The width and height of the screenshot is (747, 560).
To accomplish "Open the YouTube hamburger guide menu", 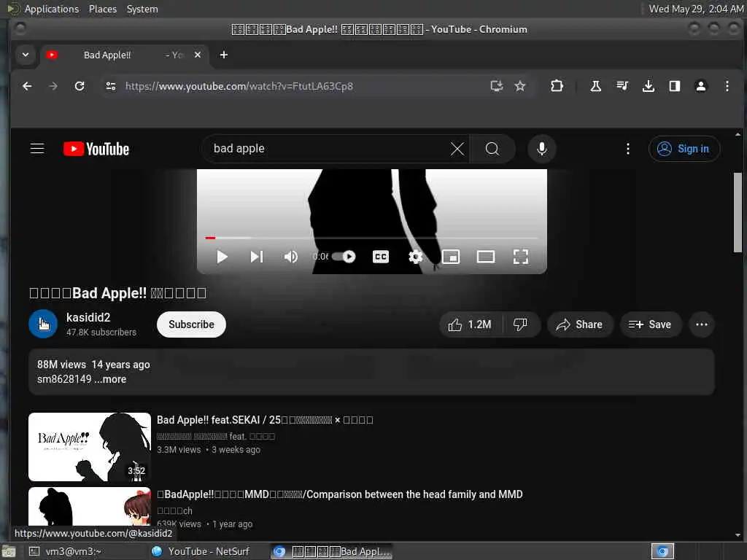I will (37, 149).
